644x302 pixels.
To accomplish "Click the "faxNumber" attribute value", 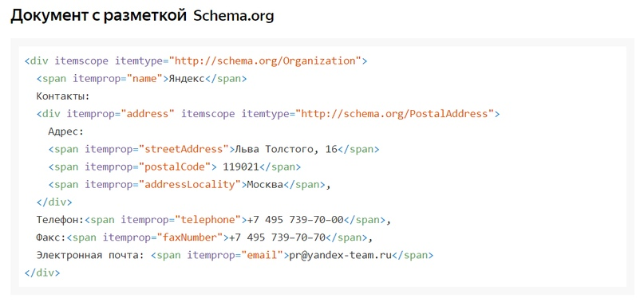I will [192, 237].
